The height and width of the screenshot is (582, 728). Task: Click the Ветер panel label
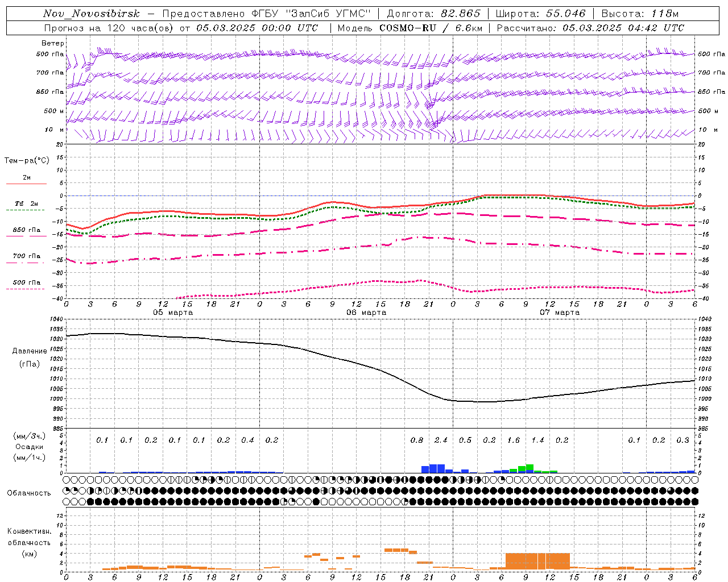(x=52, y=43)
